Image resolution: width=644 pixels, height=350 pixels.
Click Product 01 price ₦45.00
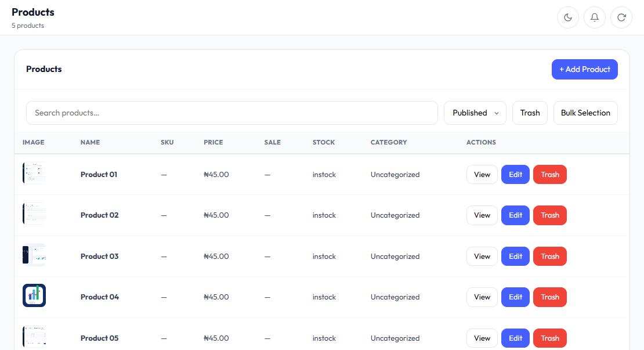216,175
